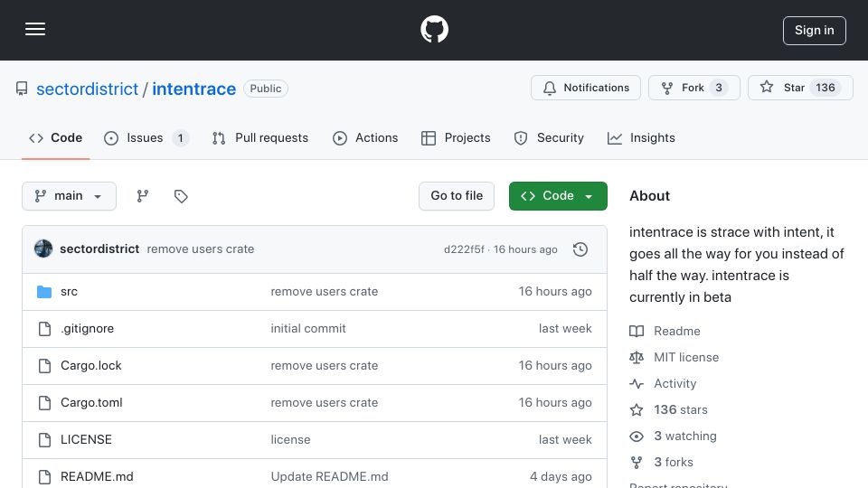Star the repository with the Star button
This screenshot has width=868, height=488.
point(800,88)
